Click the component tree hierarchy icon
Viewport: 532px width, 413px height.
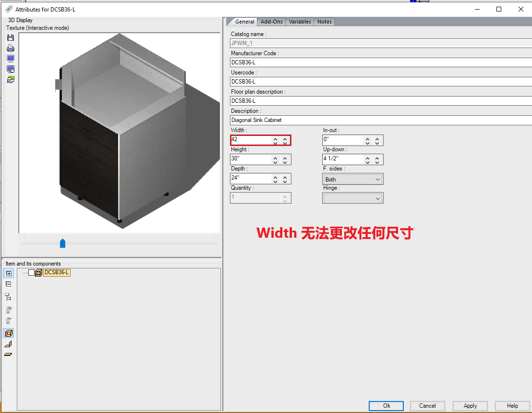(x=9, y=297)
